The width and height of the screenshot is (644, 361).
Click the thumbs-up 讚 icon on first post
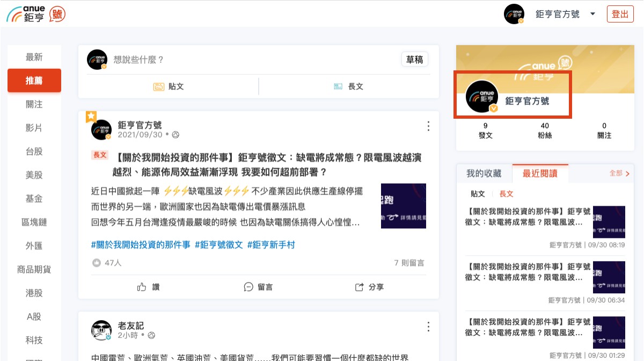coord(142,287)
